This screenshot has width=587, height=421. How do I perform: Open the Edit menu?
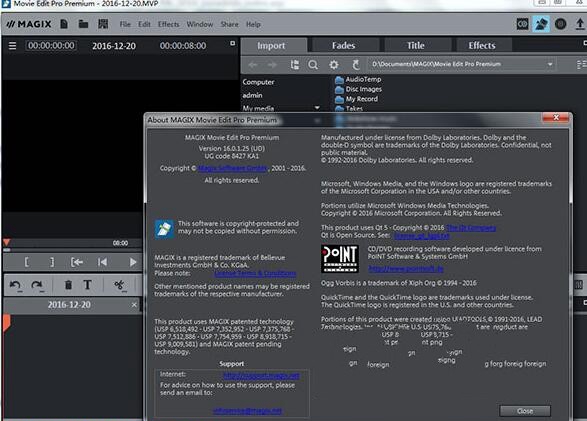tap(144, 24)
